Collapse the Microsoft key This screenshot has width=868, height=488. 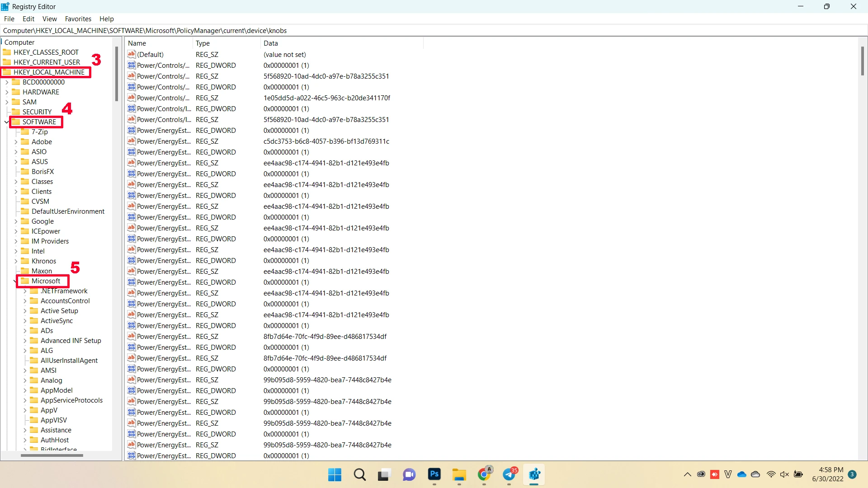pos(16,281)
